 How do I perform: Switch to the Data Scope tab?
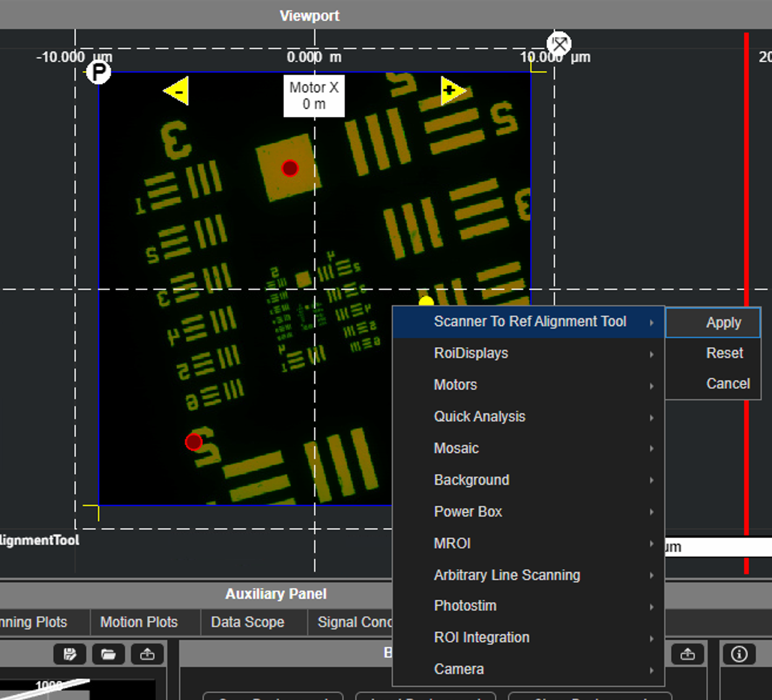[247, 622]
